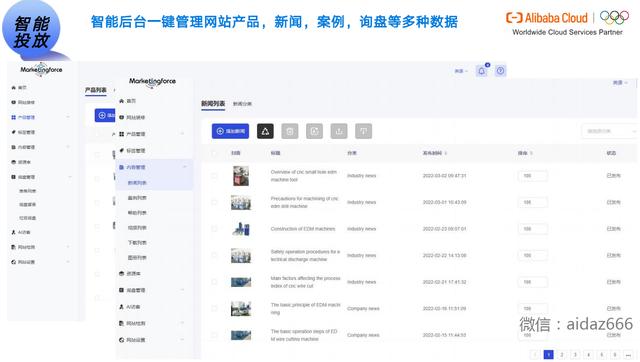This screenshot has width=640, height=362.
Task: Click the blue 添加新闻 add button
Action: click(230, 131)
